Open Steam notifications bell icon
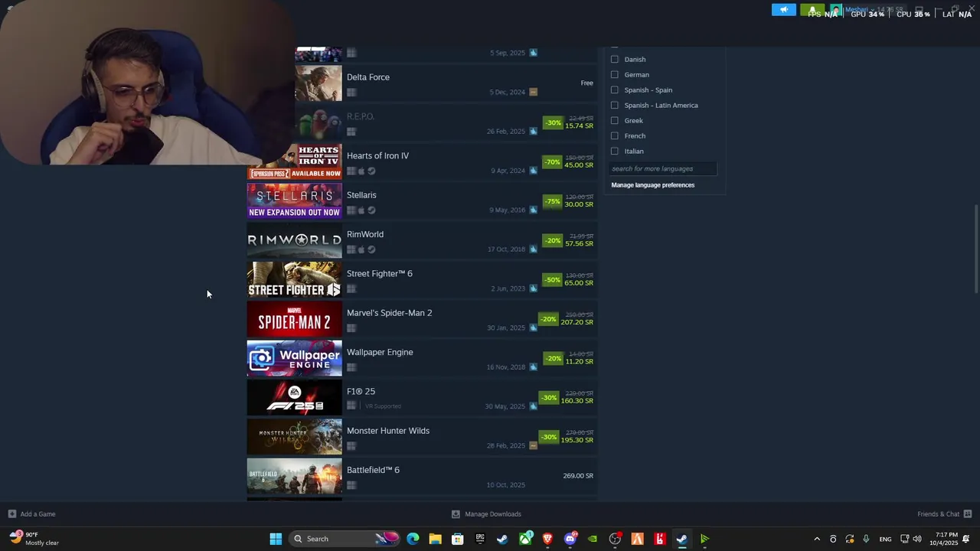This screenshot has height=551, width=980. point(812,10)
